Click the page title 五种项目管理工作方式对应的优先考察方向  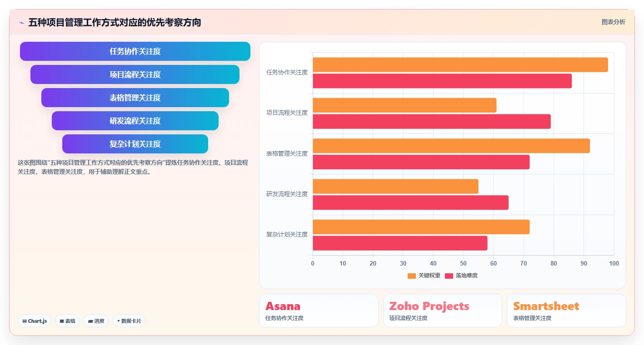[x=115, y=22]
